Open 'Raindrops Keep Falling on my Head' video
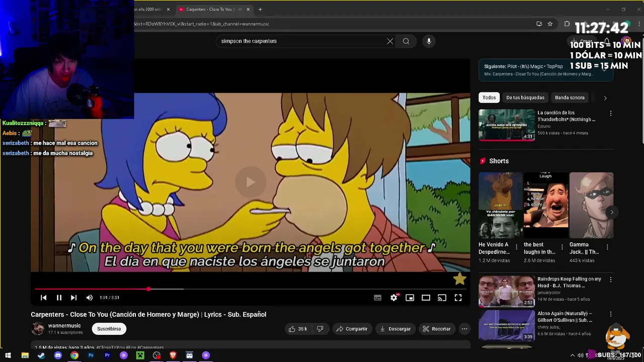This screenshot has width=644, height=362. [507, 291]
